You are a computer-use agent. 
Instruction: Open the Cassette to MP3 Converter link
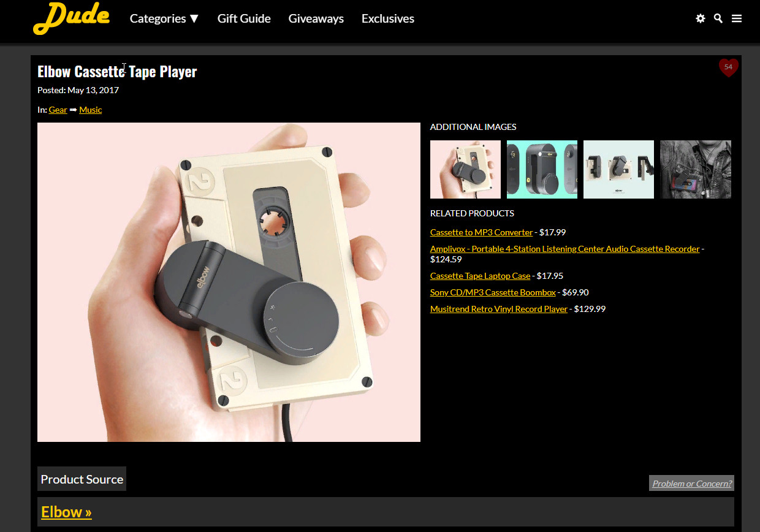pos(482,232)
